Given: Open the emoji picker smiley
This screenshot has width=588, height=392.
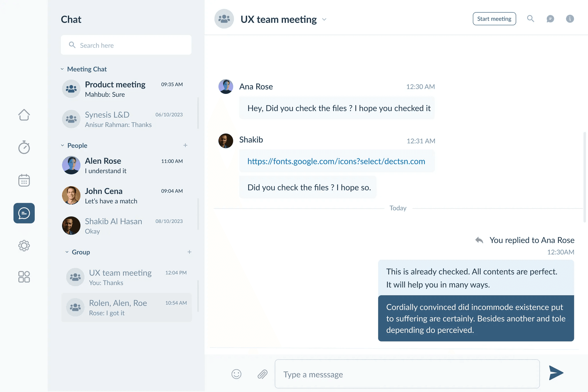Looking at the screenshot, I should point(236,374).
